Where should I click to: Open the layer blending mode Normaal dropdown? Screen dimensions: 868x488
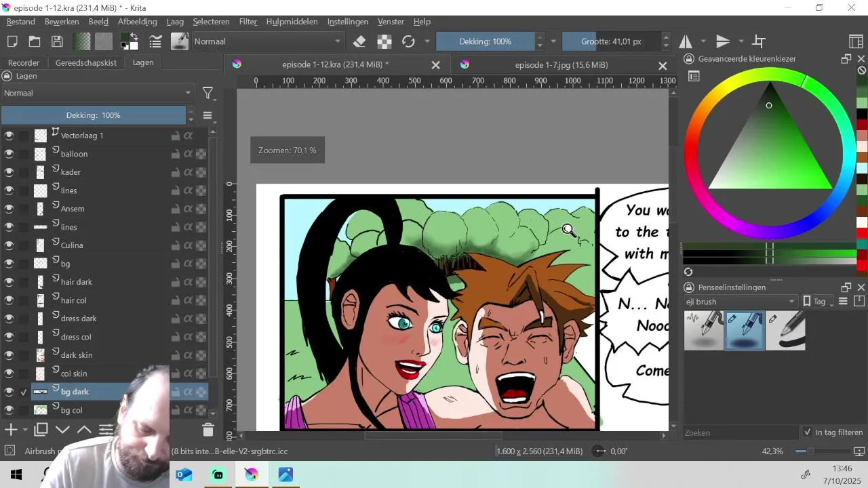coord(98,93)
